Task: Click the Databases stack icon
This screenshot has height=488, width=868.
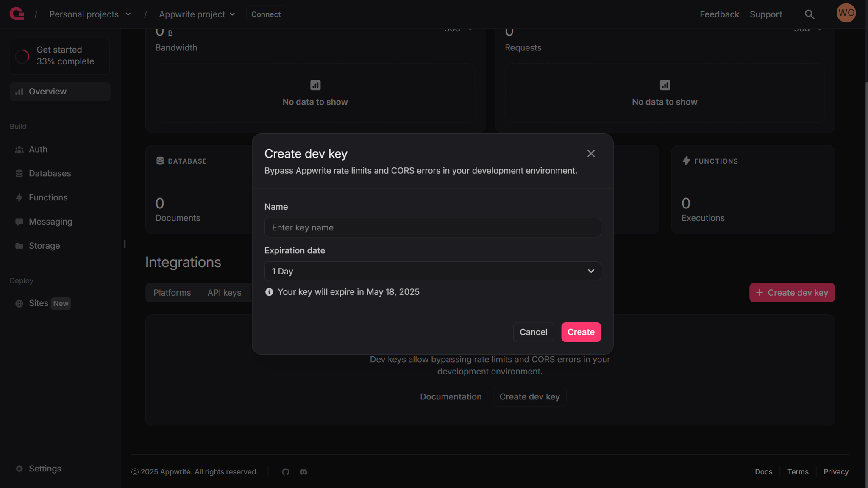Action: click(19, 174)
